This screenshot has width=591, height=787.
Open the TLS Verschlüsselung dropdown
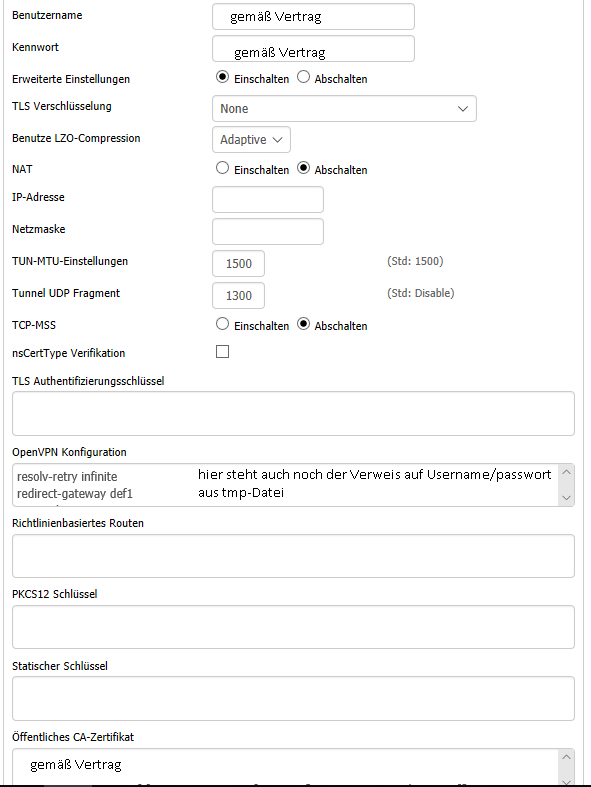tap(344, 108)
